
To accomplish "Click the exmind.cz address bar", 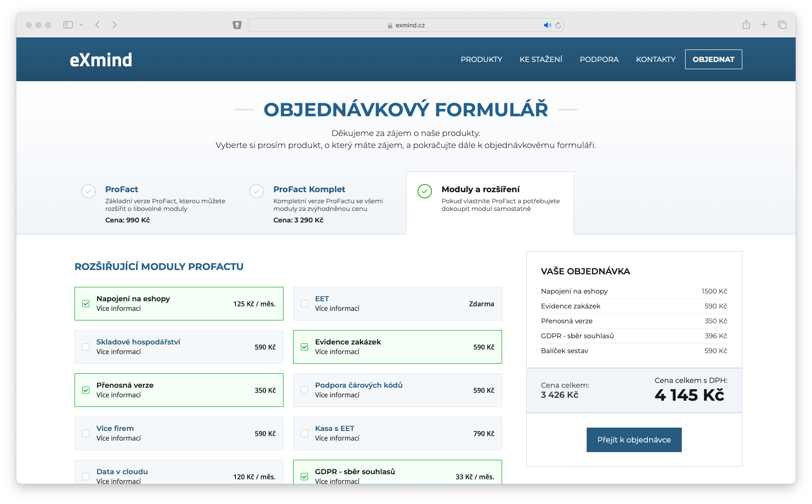I will [406, 25].
